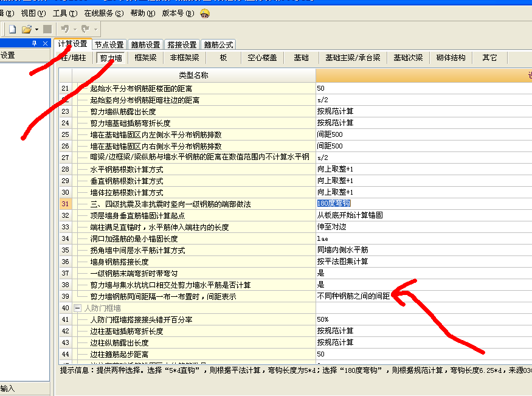Select the 其它 component button
This screenshot has width=532, height=396.
point(489,58)
